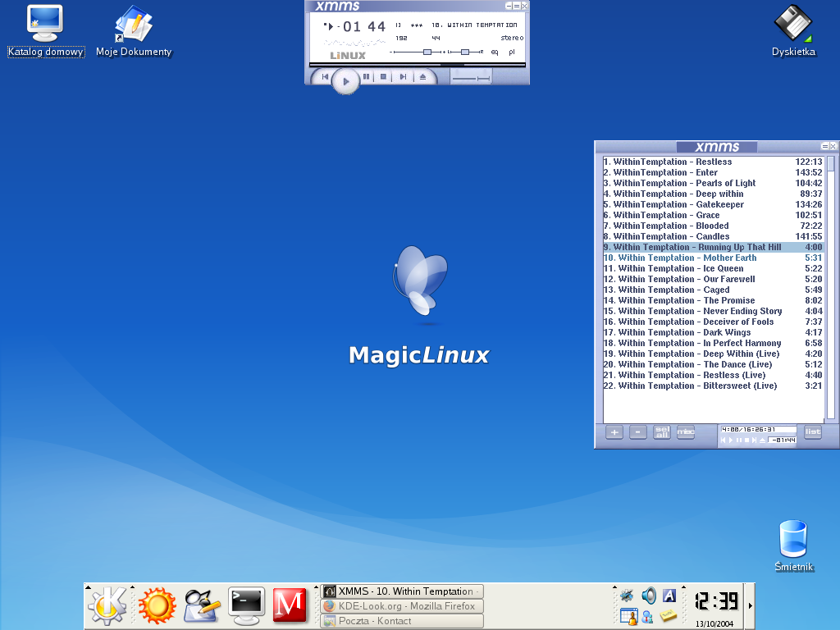
Task: Select track '8. WithinTemptation - Candles'
Action: [713, 236]
